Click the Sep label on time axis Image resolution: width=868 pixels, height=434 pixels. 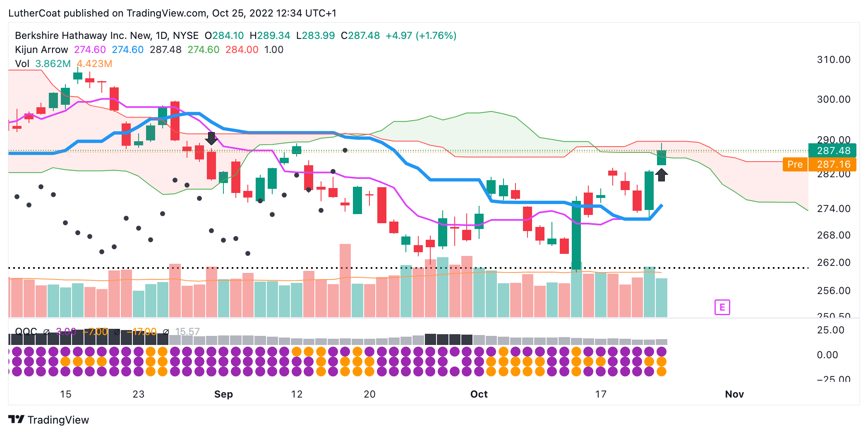223,394
